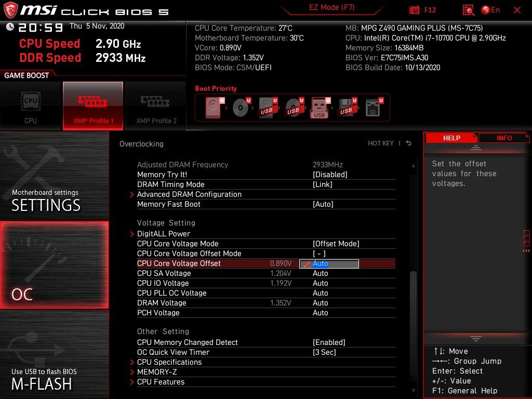Toggle CPU Memory Changed Detect Enabled
The width and height of the screenshot is (532, 399).
tap(329, 342)
